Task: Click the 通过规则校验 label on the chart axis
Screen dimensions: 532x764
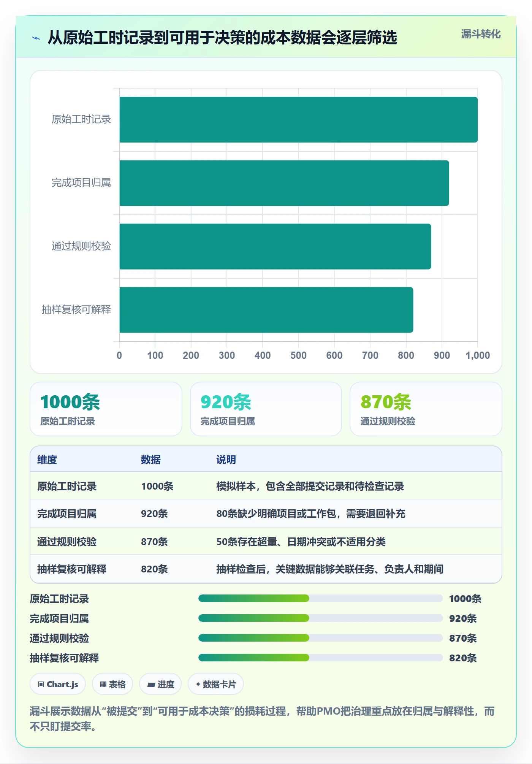Action: pos(81,246)
